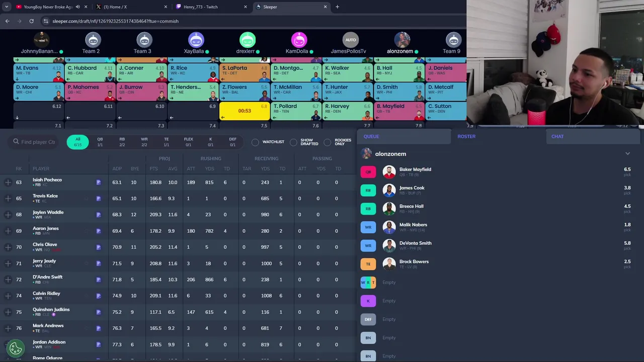Filter players by TE position
The width and height of the screenshot is (644, 362).
166,142
